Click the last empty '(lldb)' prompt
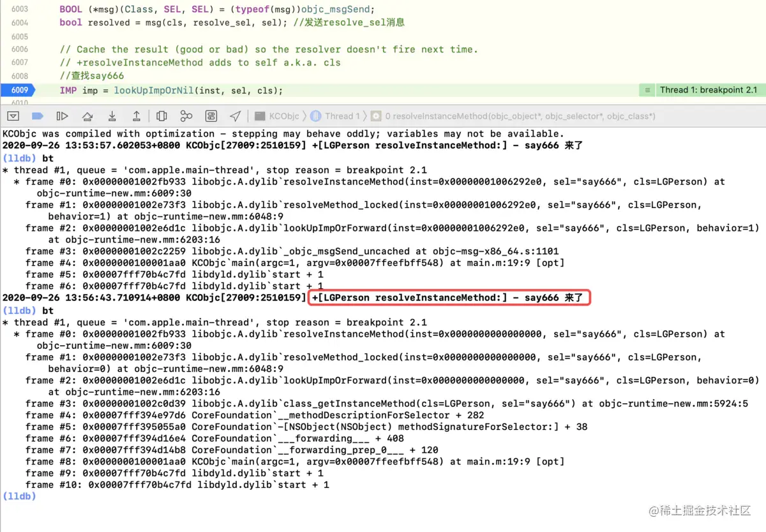This screenshot has width=766, height=532. (19, 496)
